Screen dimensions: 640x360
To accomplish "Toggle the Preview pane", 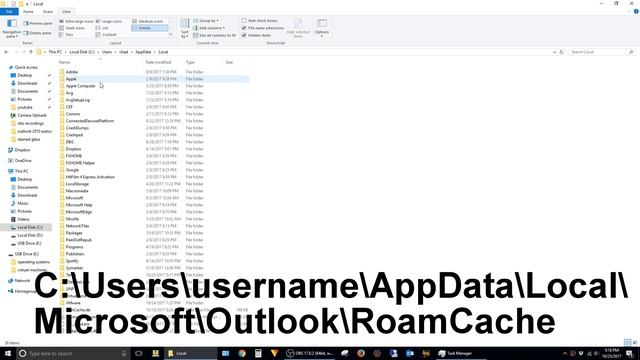I will click(38, 23).
